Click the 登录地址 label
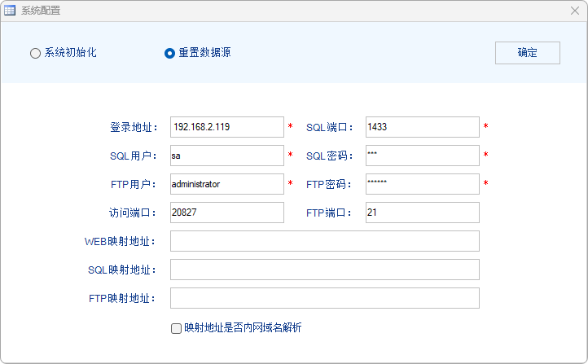 pos(134,128)
